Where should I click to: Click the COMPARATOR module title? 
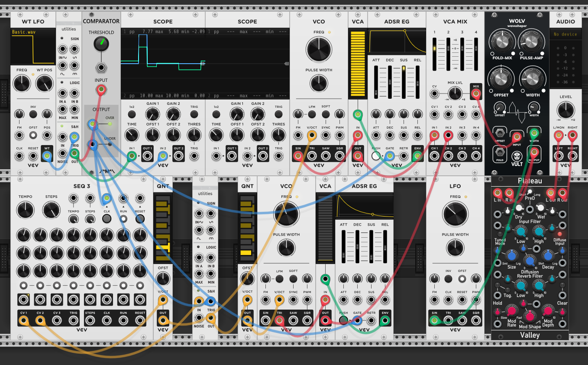[x=101, y=21]
